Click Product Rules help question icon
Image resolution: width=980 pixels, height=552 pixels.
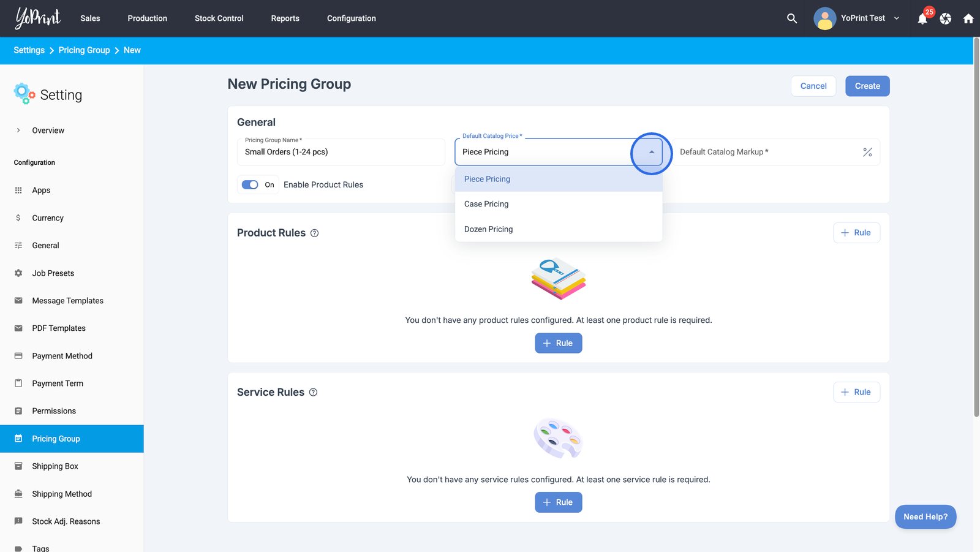tap(314, 233)
